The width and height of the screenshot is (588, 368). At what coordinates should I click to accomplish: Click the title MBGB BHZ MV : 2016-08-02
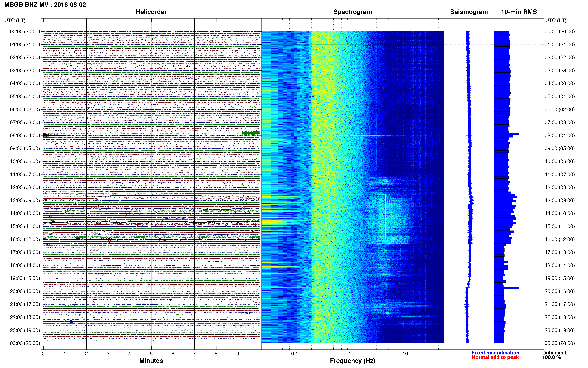click(x=45, y=5)
